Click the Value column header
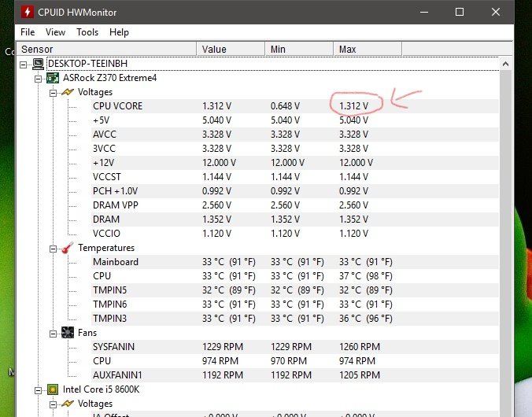Screen dimensions: 532x417 (x=231, y=50)
